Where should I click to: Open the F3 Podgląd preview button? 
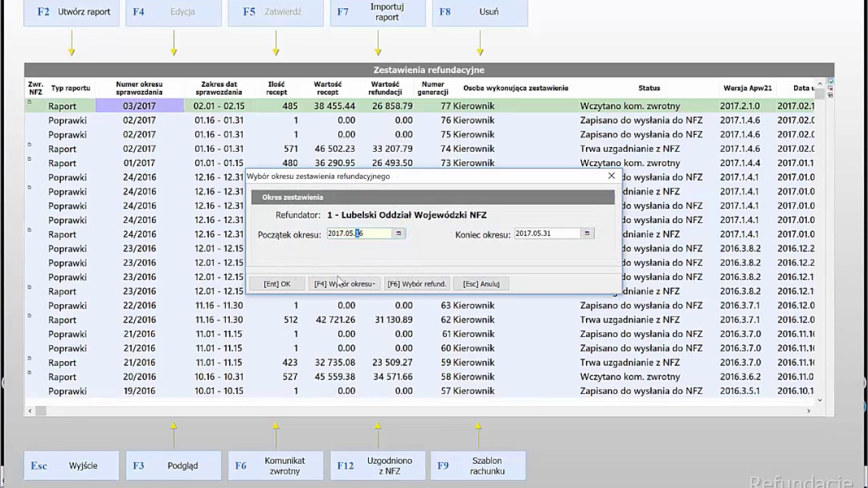tap(174, 466)
